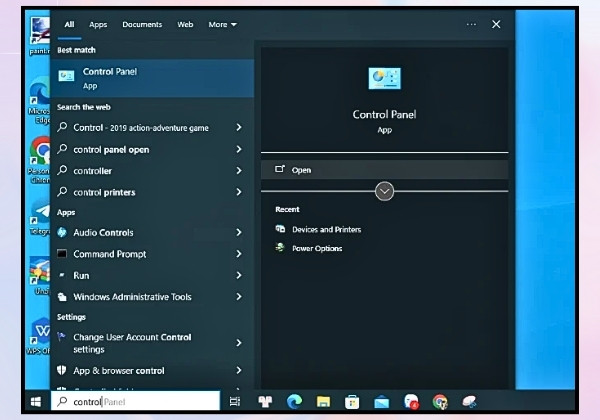Click the taskbar search input field
Image resolution: width=600 pixels, height=420 pixels.
point(136,402)
